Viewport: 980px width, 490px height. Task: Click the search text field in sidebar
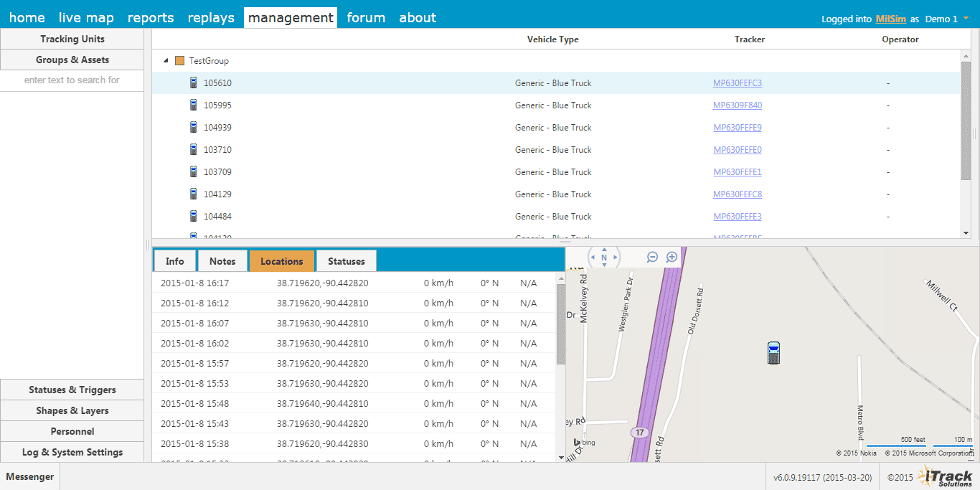[72, 80]
